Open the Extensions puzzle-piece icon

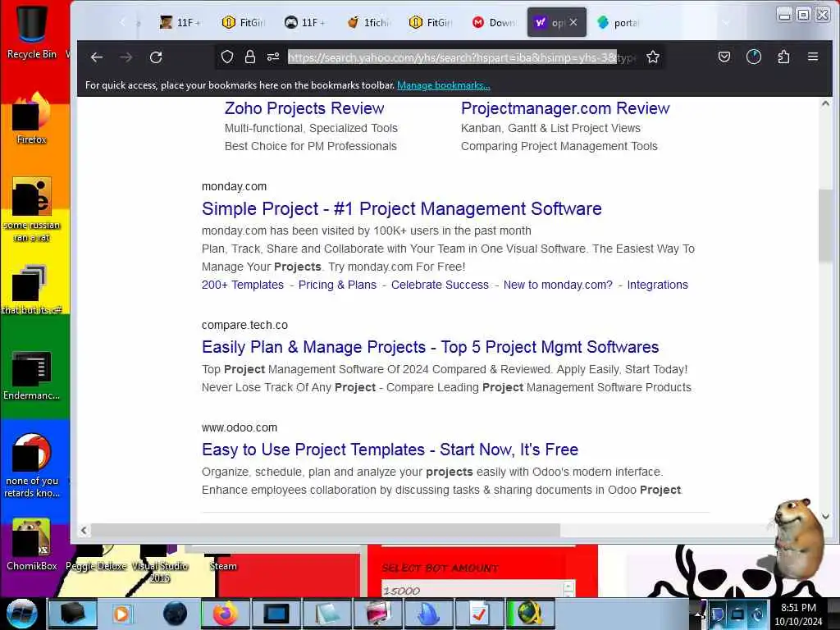point(783,57)
